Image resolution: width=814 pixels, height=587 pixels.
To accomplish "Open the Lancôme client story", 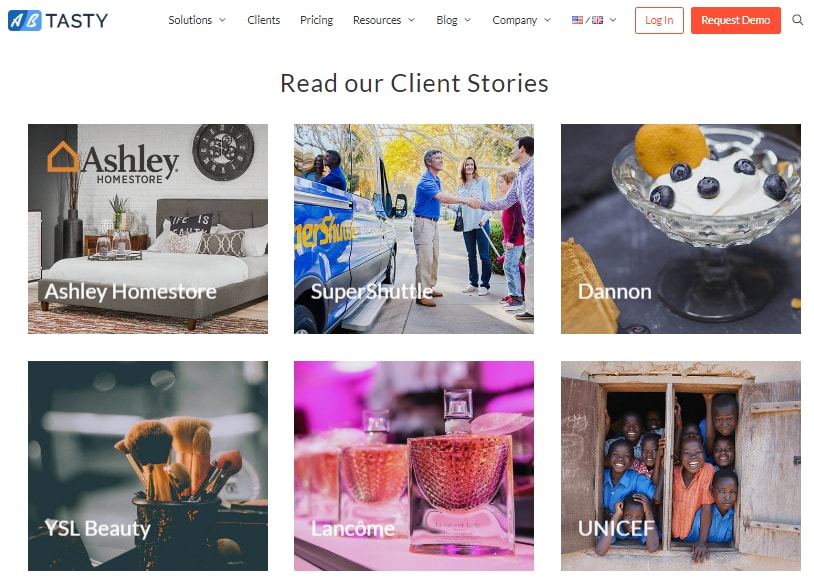I will [414, 466].
